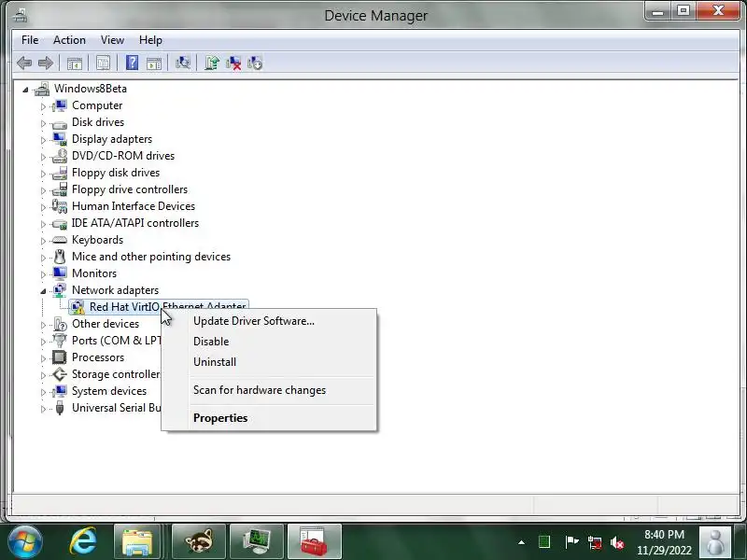Click the Action pane toggle icon

tap(154, 63)
